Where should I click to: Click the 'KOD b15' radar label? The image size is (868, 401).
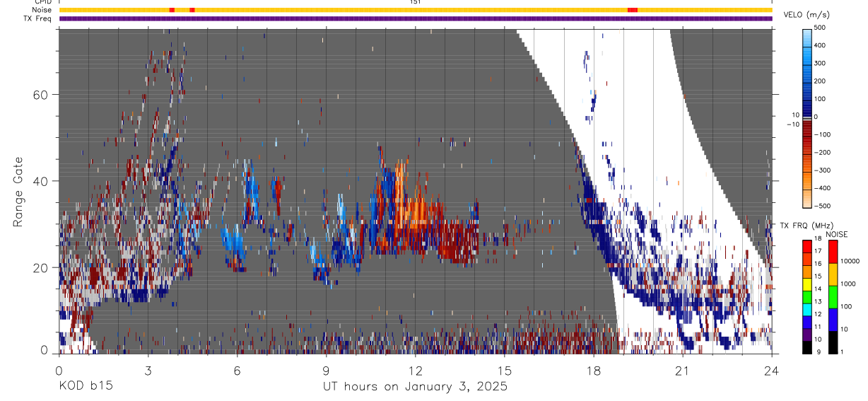click(x=85, y=386)
